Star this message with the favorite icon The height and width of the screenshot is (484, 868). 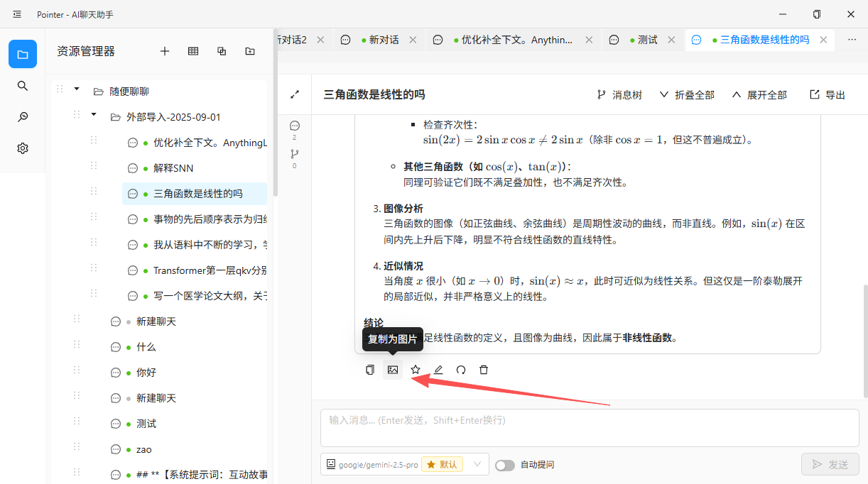click(x=416, y=370)
